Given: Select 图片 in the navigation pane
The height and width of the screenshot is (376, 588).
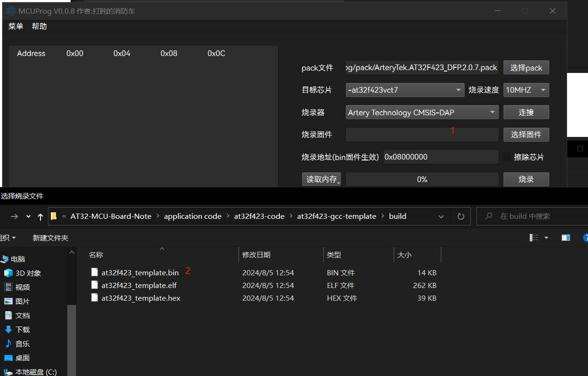Looking at the screenshot, I should 23,301.
